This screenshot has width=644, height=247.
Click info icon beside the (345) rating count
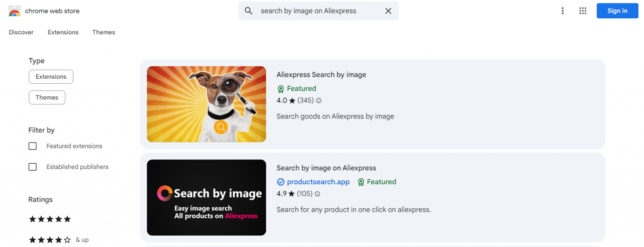click(x=319, y=100)
